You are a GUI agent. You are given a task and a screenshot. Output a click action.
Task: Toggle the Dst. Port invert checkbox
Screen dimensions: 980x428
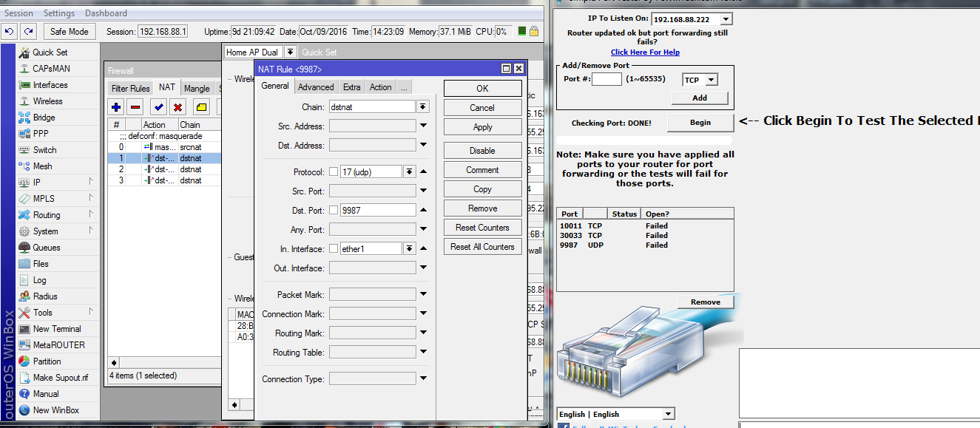coord(334,211)
